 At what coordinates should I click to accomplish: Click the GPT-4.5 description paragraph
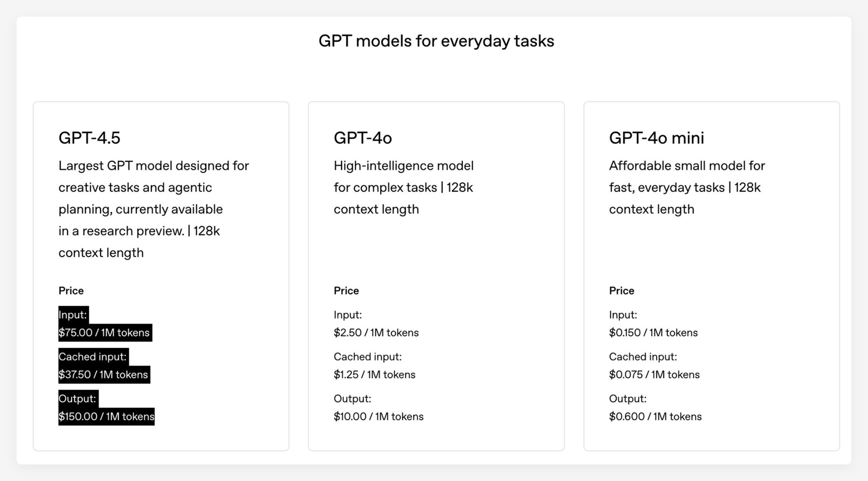[x=153, y=209]
